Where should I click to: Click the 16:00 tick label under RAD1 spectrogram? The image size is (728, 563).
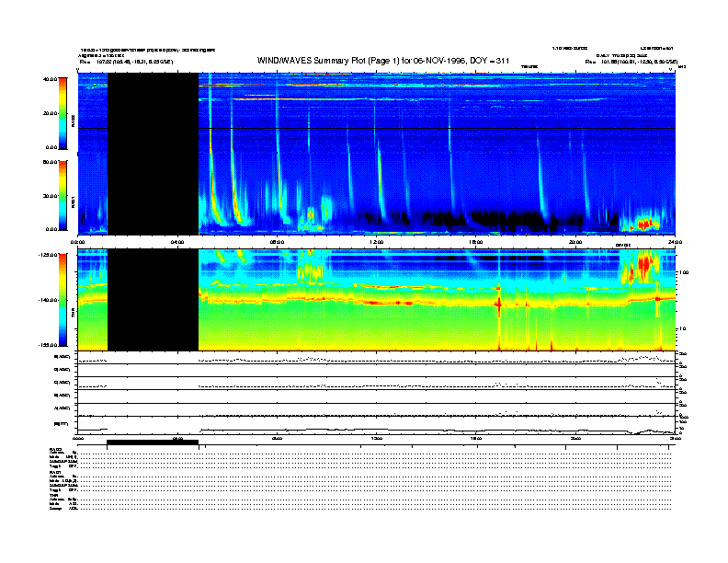tap(475, 242)
